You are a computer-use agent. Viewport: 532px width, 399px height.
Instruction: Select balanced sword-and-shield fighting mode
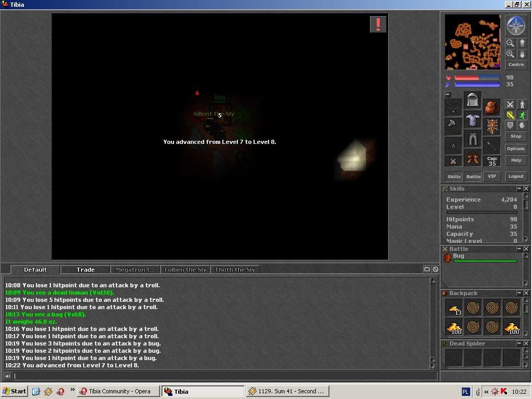point(510,115)
